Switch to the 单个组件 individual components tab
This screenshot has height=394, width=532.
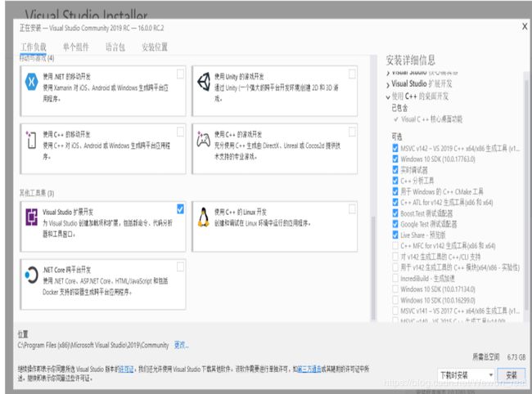click(76, 47)
